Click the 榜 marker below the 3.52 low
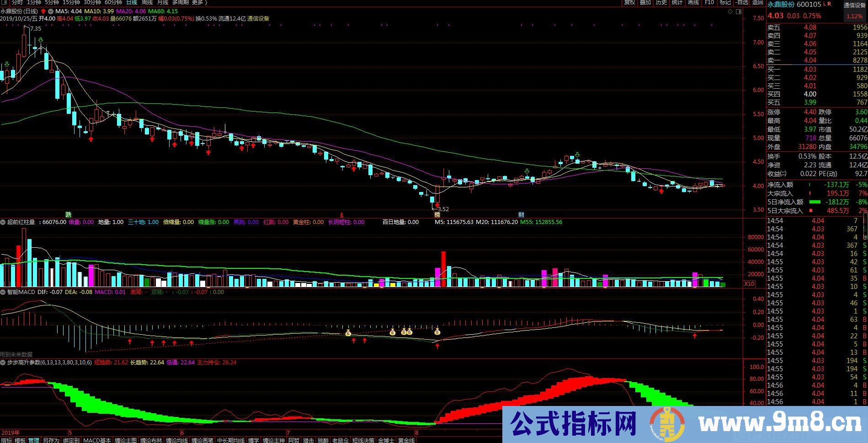 [x=437, y=214]
